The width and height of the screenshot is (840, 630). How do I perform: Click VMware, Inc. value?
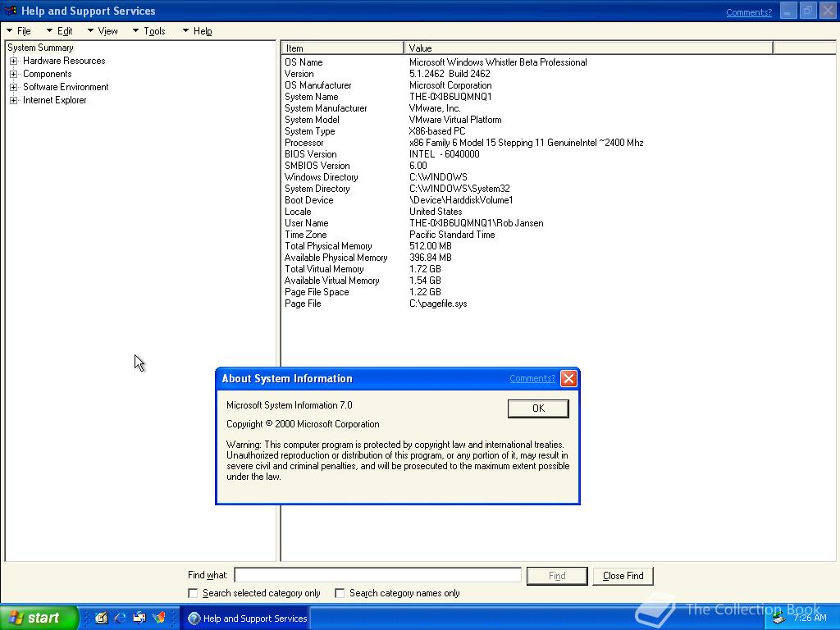435,108
